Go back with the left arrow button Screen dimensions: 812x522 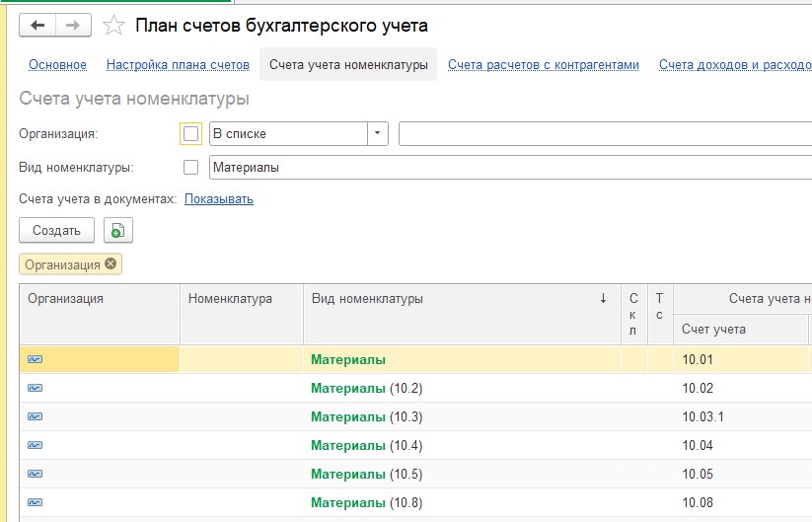pyautogui.click(x=37, y=25)
